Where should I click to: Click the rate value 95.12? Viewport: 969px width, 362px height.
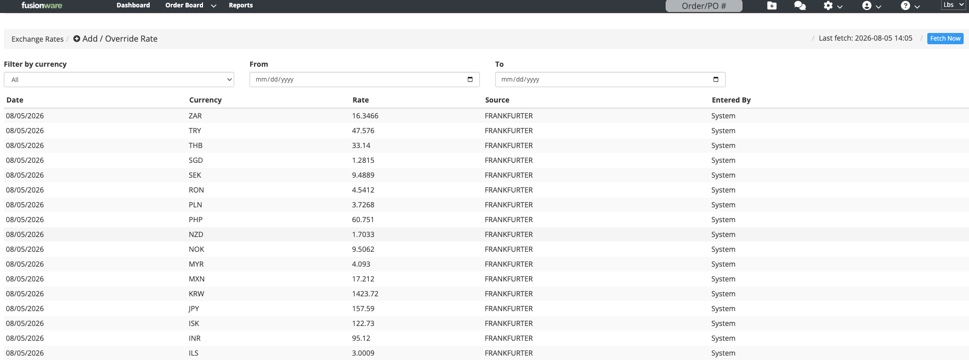361,339
